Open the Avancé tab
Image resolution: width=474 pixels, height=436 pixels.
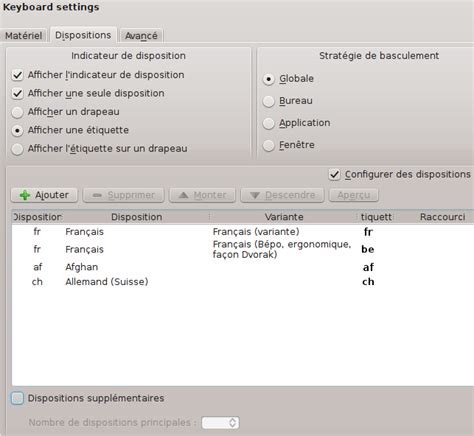[141, 36]
